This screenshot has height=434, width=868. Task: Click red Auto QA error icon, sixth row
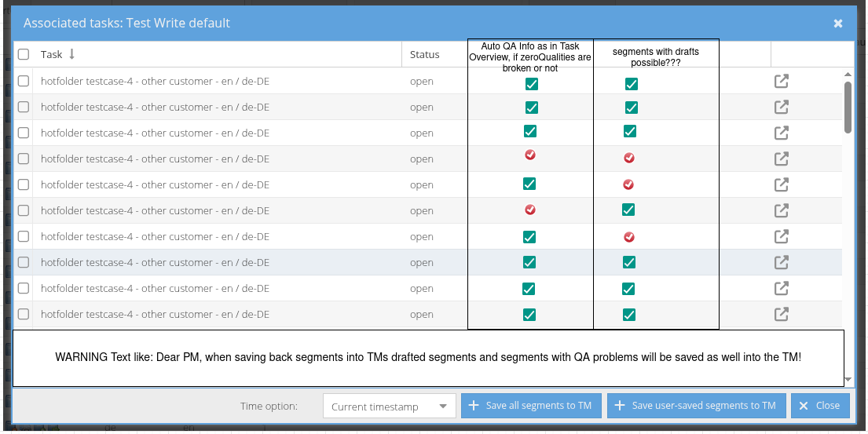pos(530,210)
